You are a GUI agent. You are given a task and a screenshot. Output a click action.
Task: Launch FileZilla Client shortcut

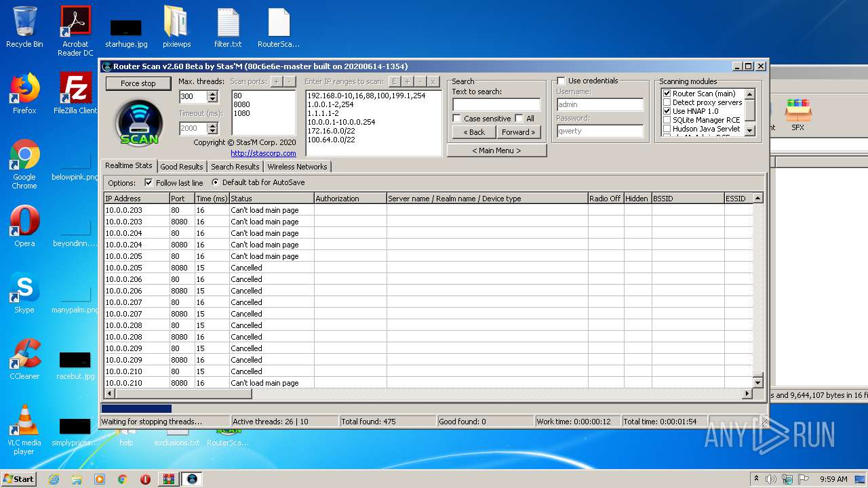pyautogui.click(x=75, y=94)
